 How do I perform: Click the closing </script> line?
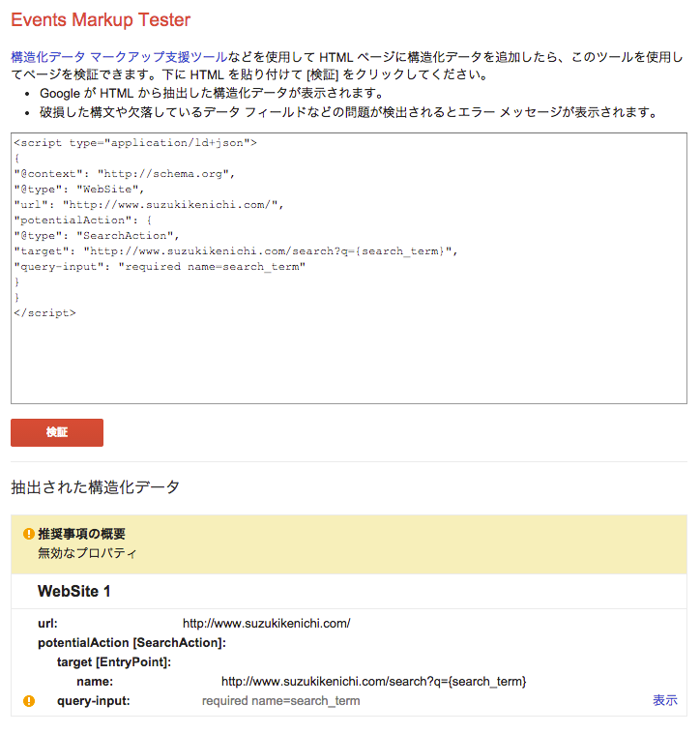tap(44, 312)
